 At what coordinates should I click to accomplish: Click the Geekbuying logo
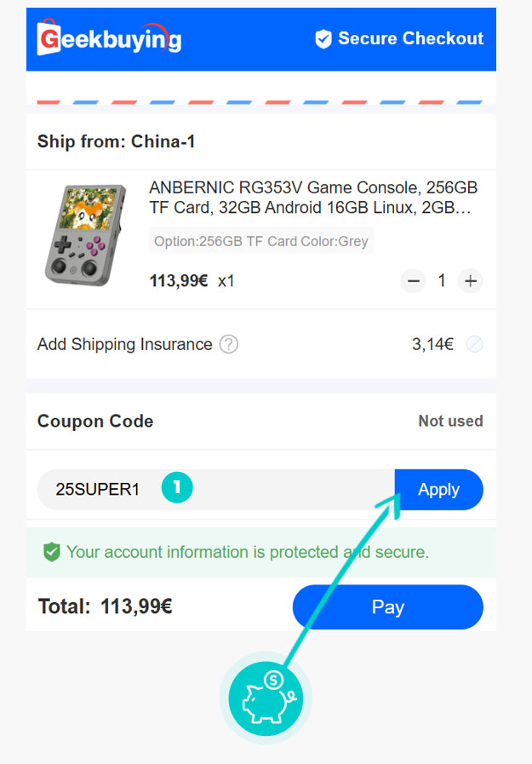(x=109, y=38)
